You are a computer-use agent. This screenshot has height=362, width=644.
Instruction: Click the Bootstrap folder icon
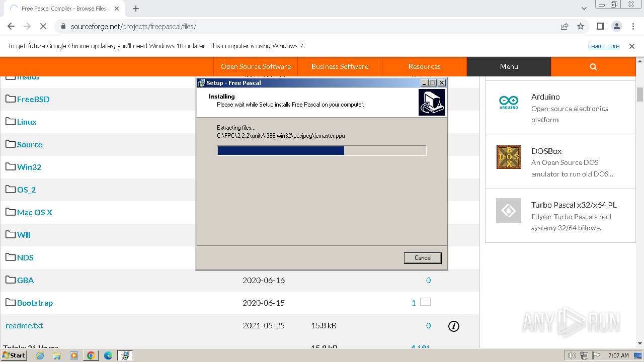[11, 302]
